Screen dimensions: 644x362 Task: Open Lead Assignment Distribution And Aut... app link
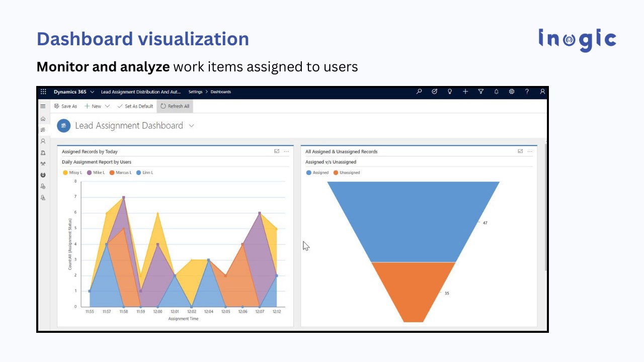click(140, 92)
